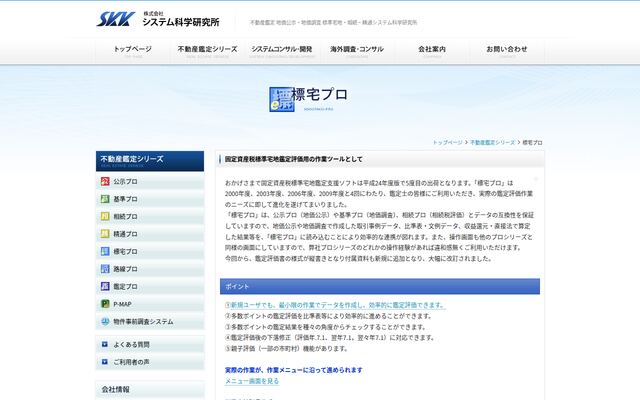Open the 公示プロ sidebar link
This screenshot has width=640, height=400.
[150, 181]
